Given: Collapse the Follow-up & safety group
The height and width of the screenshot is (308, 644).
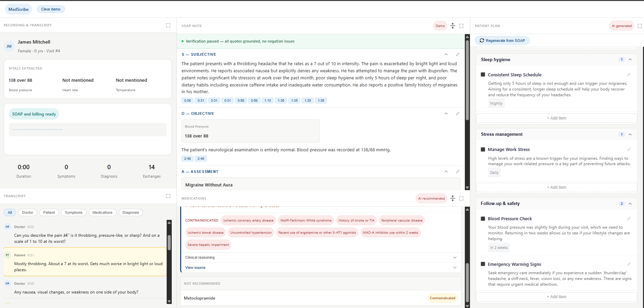Looking at the screenshot, I should tap(630, 204).
